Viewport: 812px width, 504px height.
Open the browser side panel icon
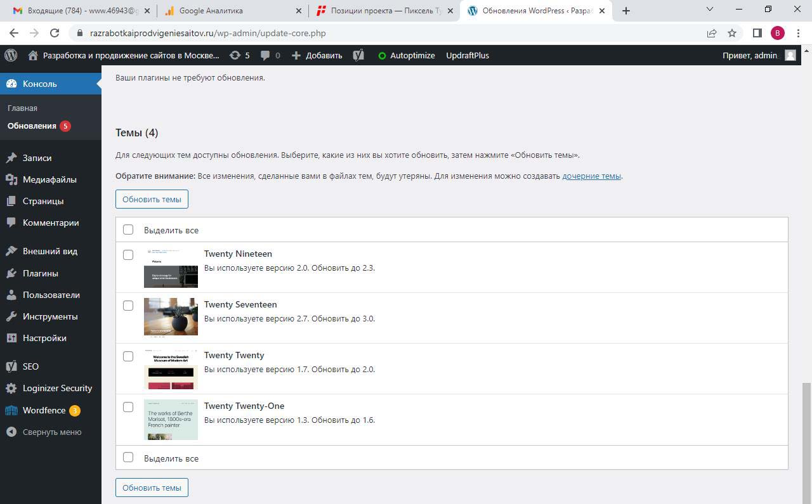click(757, 33)
